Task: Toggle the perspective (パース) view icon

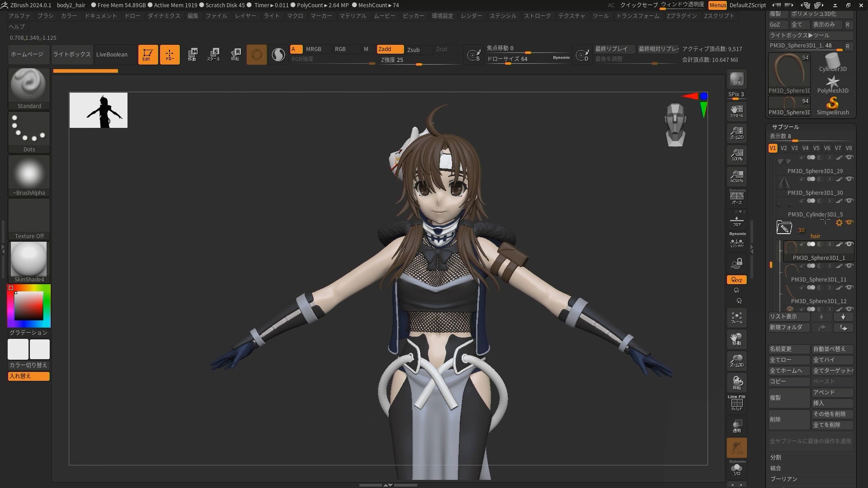Action: 737,197
